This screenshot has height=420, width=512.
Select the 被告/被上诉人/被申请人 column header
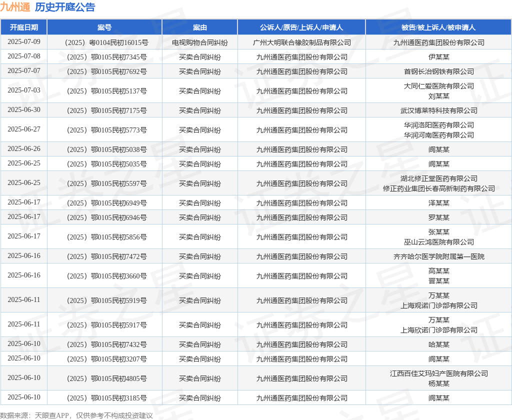click(438, 27)
